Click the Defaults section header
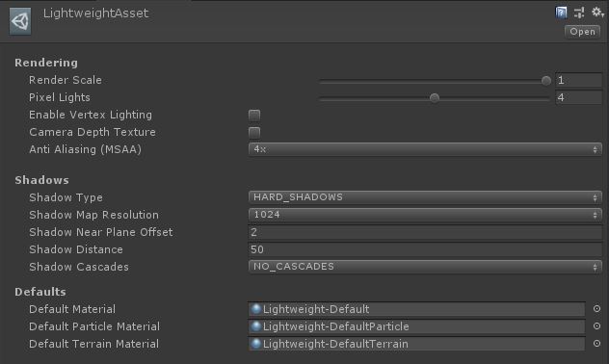609x364 pixels. [x=40, y=292]
